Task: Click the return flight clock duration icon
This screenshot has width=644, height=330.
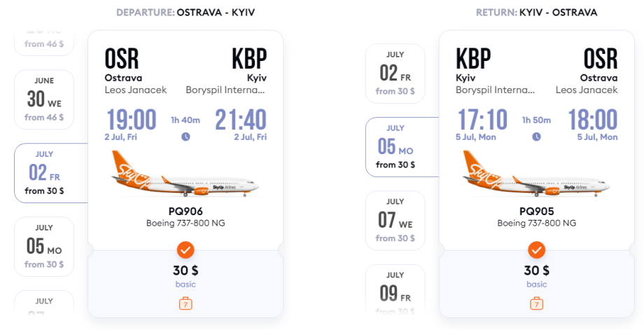Action: click(537, 137)
